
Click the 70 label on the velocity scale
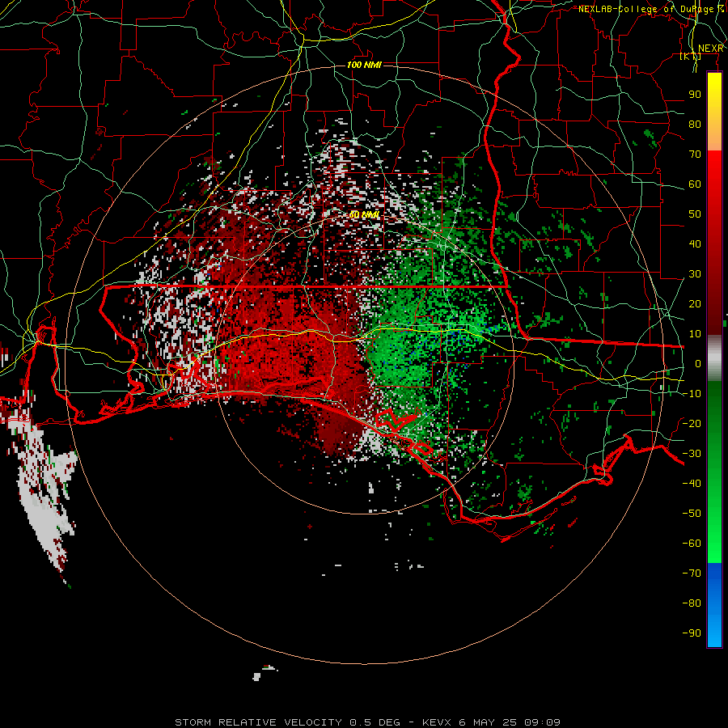pyautogui.click(x=695, y=154)
